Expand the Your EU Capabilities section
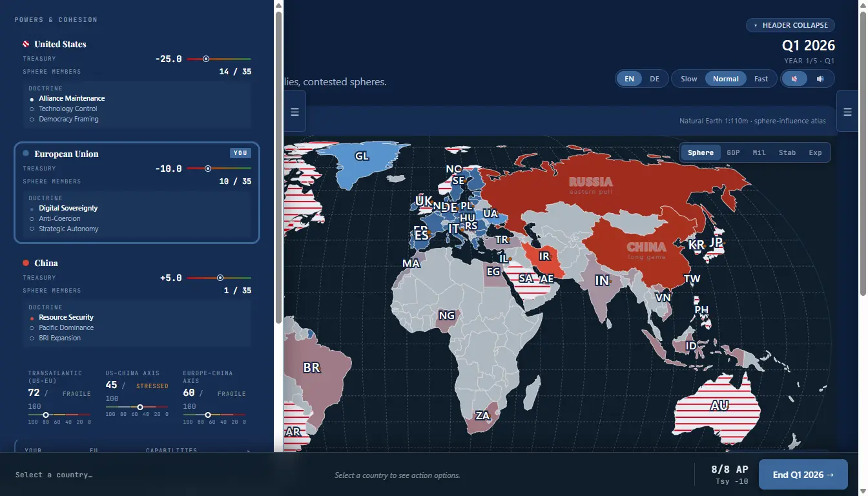 pos(137,451)
